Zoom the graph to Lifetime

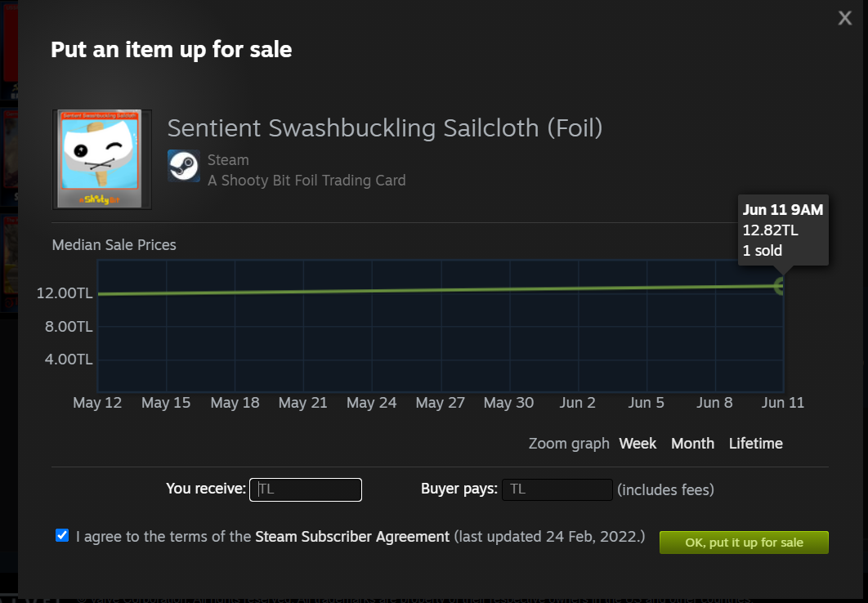755,444
